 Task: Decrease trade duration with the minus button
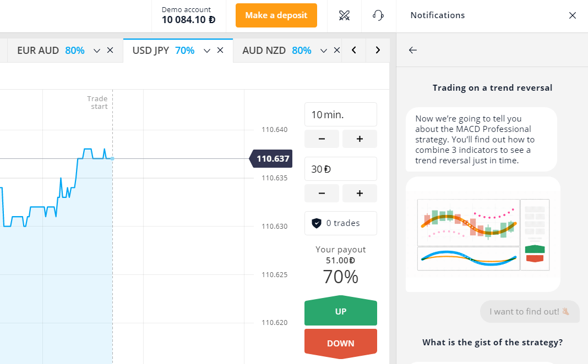coord(322,139)
